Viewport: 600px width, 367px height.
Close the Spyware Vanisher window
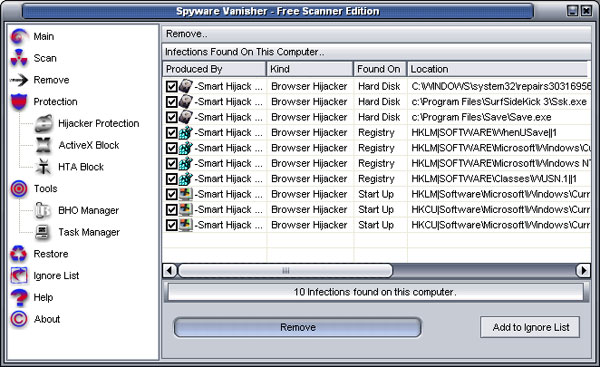[586, 11]
